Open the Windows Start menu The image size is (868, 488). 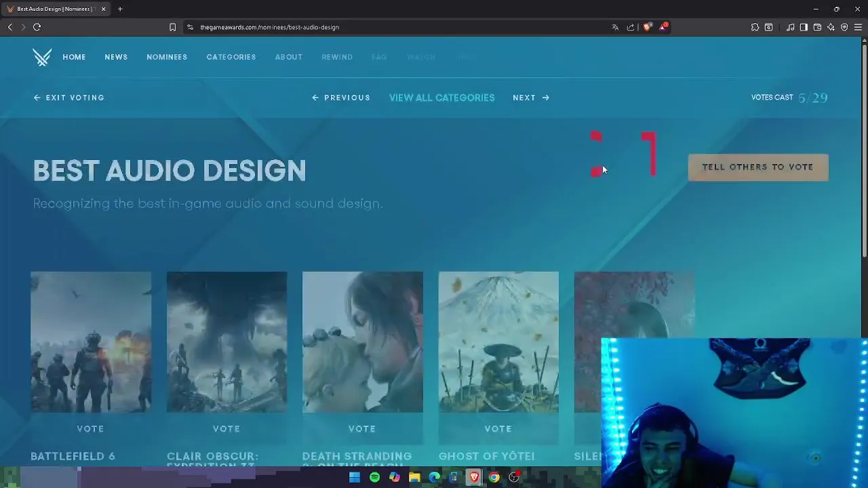click(354, 477)
